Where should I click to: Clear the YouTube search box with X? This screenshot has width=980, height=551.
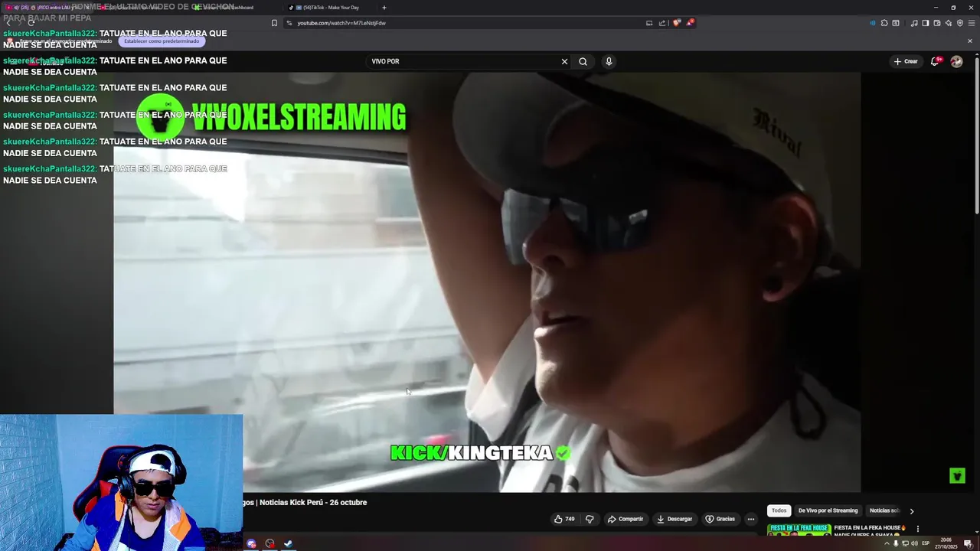[564, 61]
